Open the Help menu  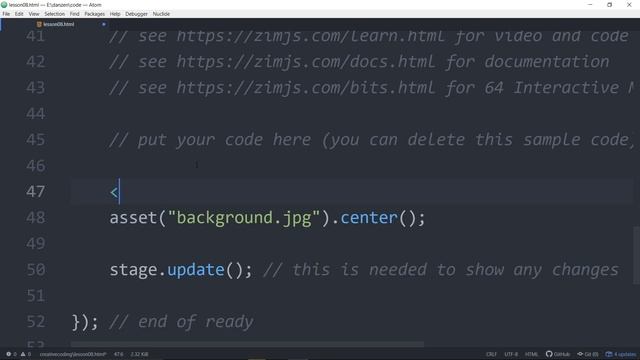[115, 14]
